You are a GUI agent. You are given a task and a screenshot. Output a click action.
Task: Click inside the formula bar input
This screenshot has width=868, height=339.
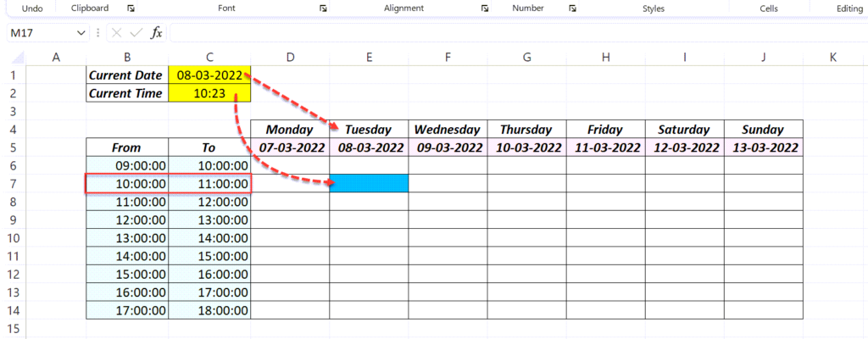[x=518, y=33]
